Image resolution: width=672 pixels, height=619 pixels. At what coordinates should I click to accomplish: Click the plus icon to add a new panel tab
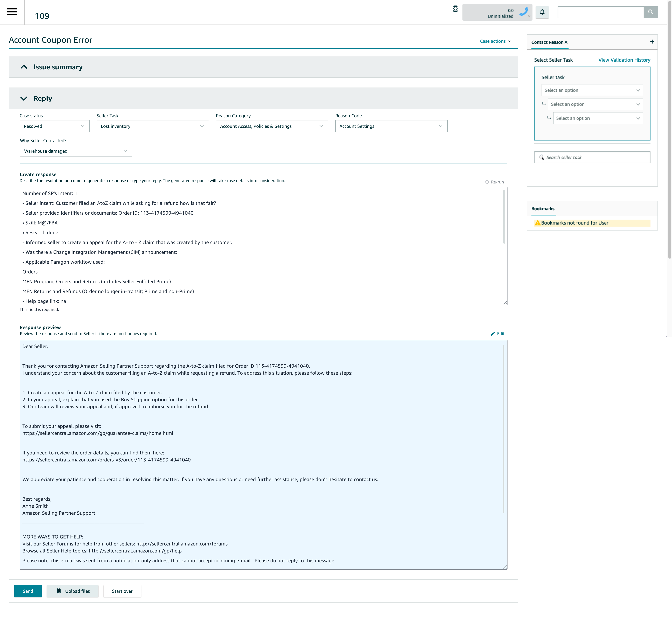point(652,41)
